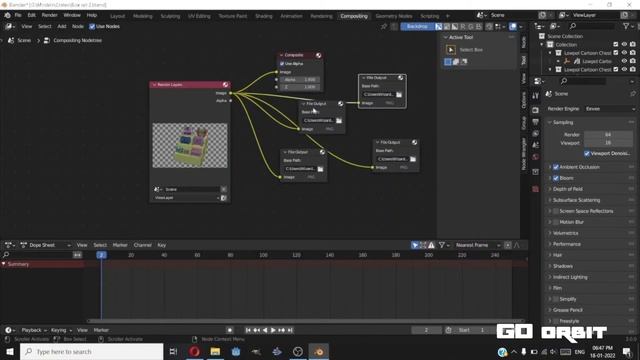Collapse the Sampling panel
640x360 pixels.
(563, 122)
